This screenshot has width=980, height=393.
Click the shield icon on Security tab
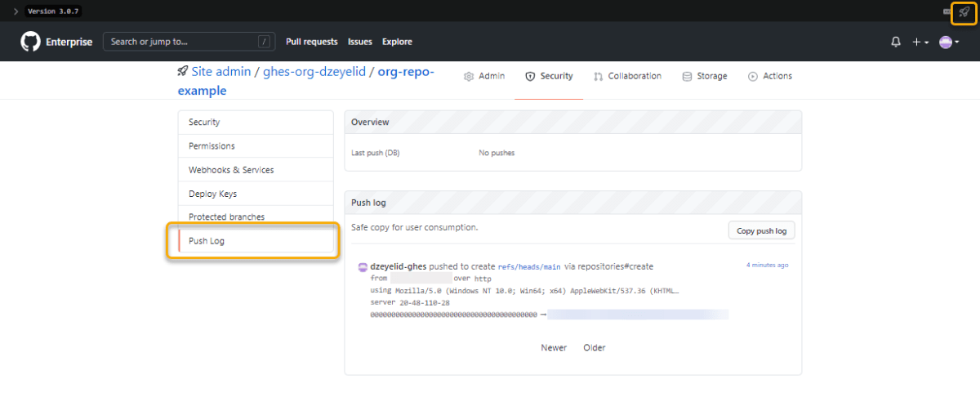[530, 76]
